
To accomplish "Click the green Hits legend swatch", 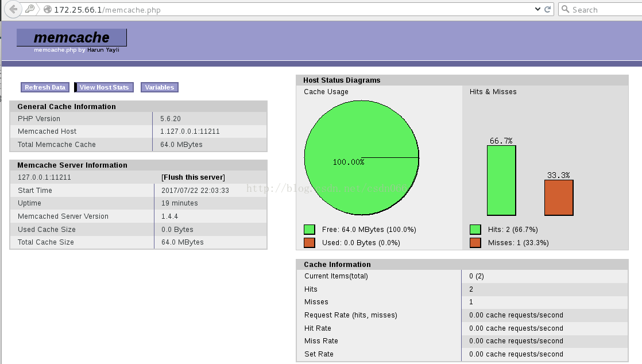I will tap(475, 229).
